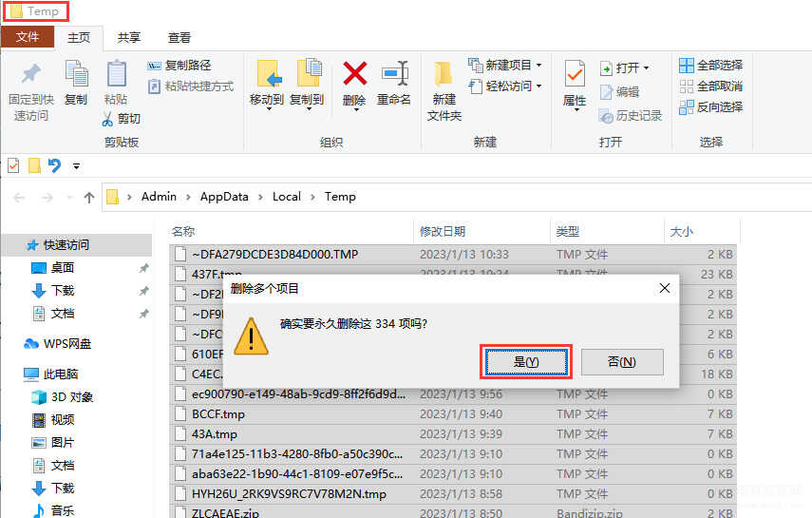The image size is (812, 518).
Task: Select Copy path (复制路径)
Action: tap(179, 66)
